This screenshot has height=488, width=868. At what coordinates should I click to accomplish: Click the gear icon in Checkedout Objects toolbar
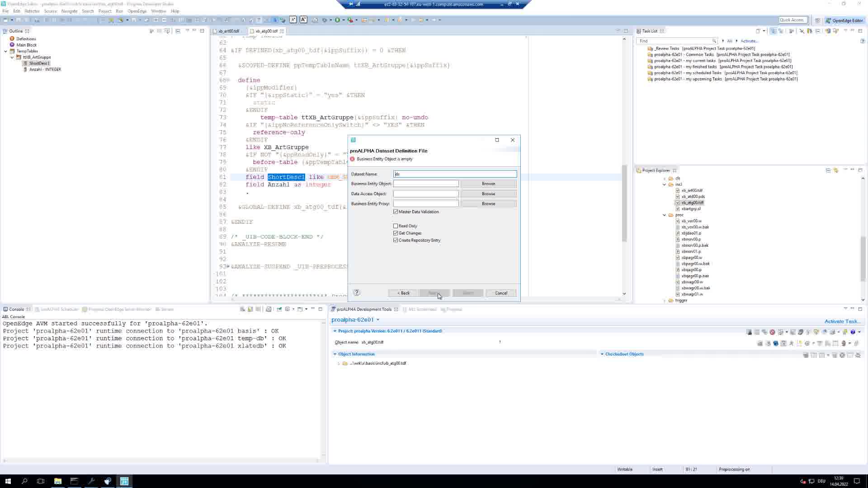(x=842, y=355)
